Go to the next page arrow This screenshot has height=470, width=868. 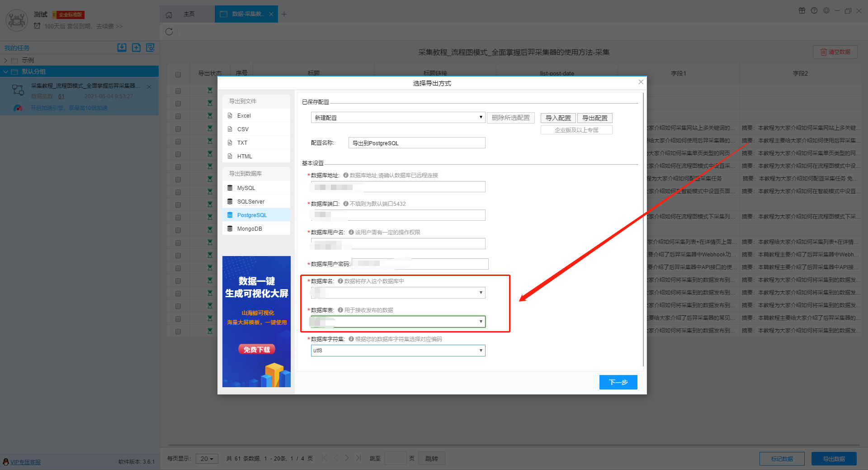(x=347, y=458)
